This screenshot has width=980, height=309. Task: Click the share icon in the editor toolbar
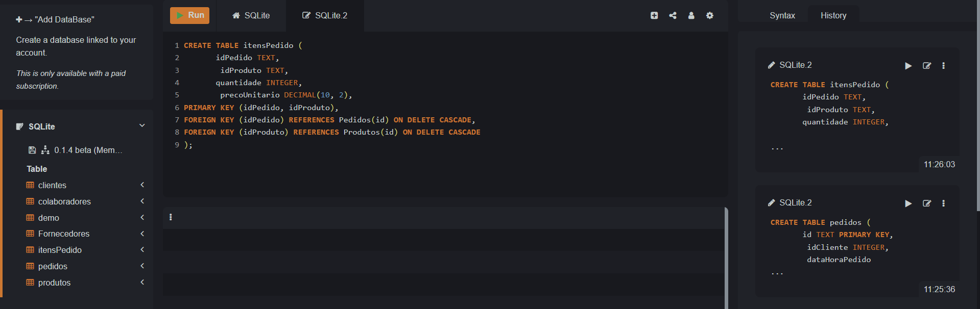(x=673, y=15)
